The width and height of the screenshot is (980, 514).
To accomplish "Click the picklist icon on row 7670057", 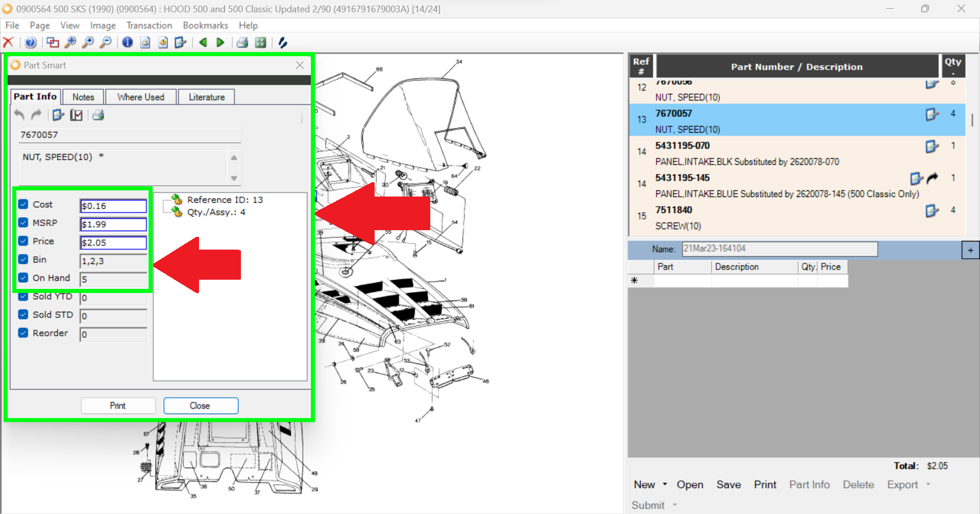I will (932, 114).
